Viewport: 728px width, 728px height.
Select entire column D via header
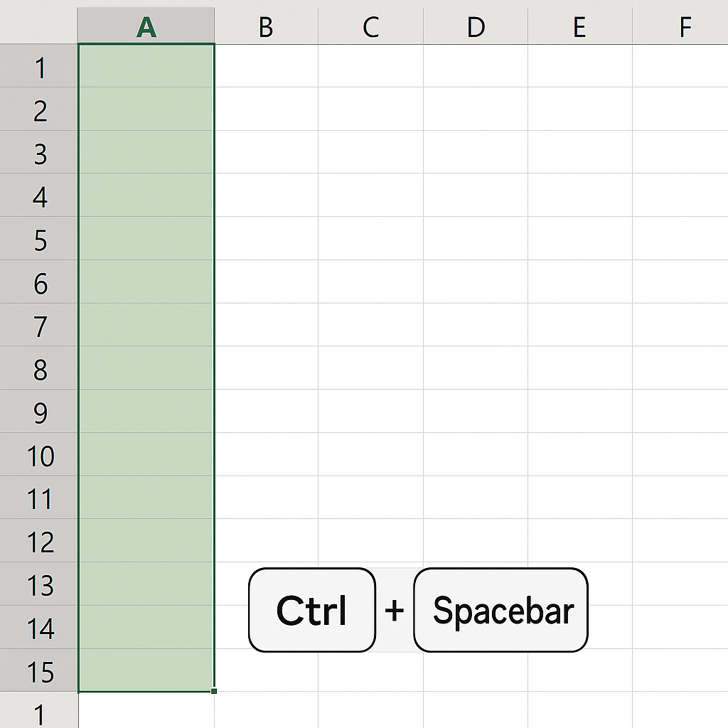coord(476,26)
